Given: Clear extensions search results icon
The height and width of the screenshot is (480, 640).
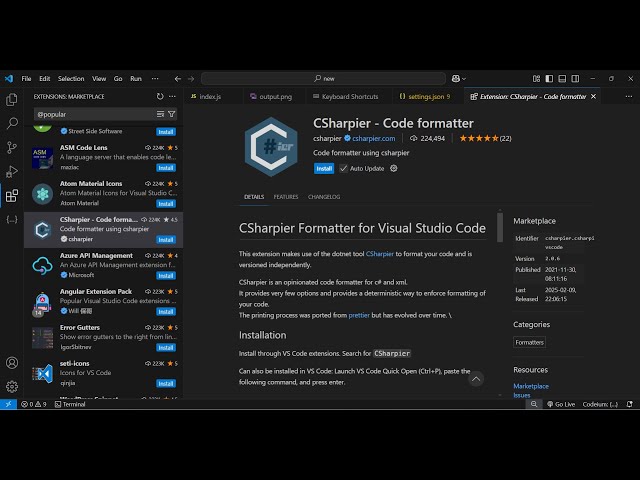Looking at the screenshot, I should point(160,114).
